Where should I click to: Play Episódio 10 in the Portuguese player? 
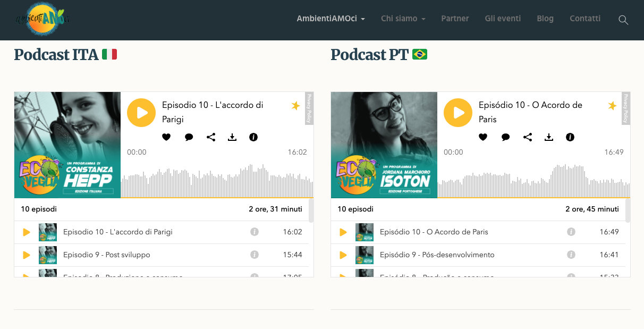pos(458,113)
